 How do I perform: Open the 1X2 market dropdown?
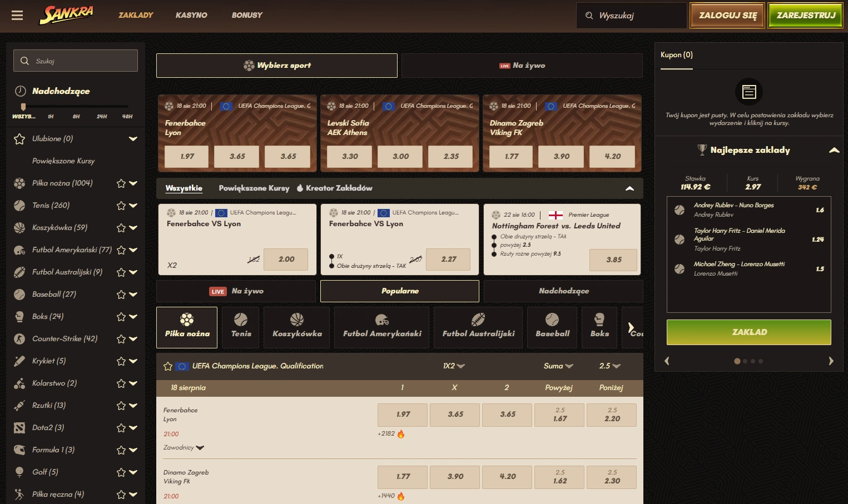click(x=454, y=366)
